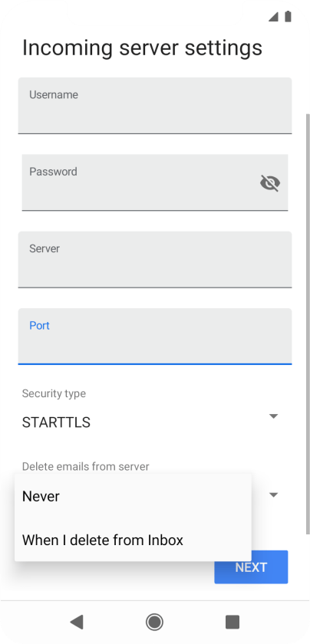Tap the Incoming server settings heading

(142, 48)
